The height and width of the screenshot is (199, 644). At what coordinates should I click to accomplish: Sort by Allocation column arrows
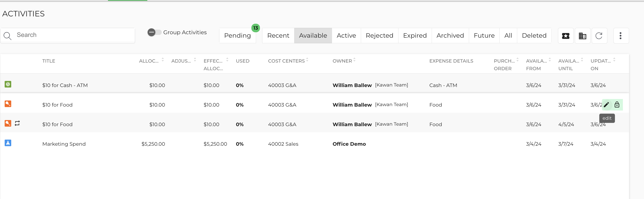pos(163,60)
